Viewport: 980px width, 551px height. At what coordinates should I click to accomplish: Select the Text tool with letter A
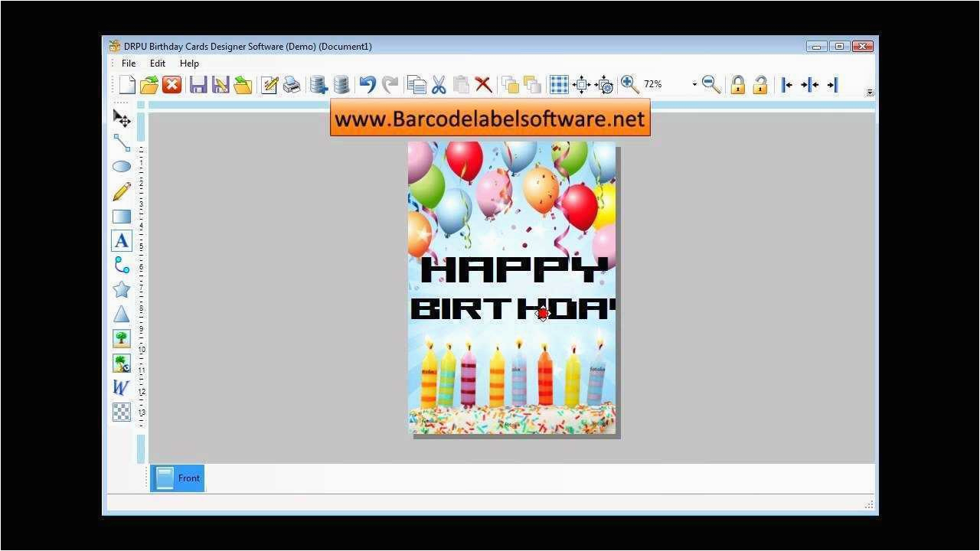tap(122, 240)
